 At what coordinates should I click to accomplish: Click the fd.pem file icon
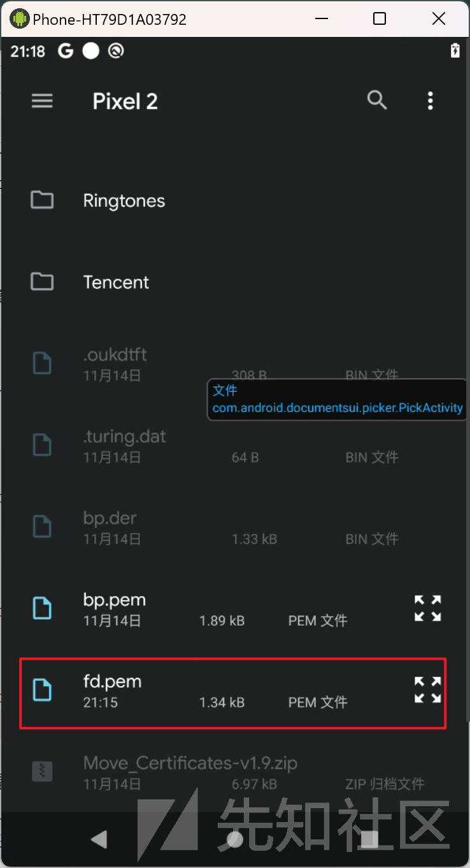(42, 690)
